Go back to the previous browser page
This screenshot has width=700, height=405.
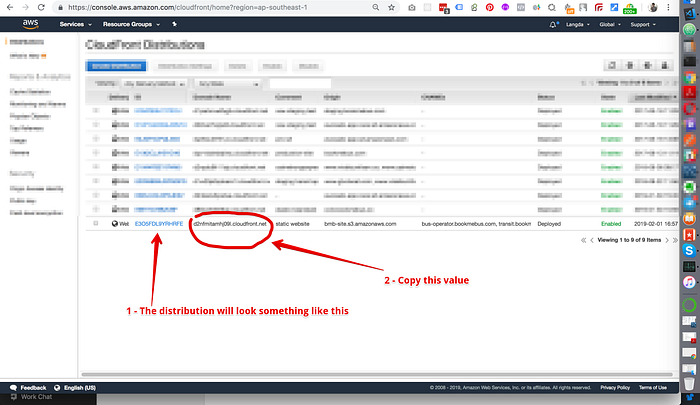point(10,8)
